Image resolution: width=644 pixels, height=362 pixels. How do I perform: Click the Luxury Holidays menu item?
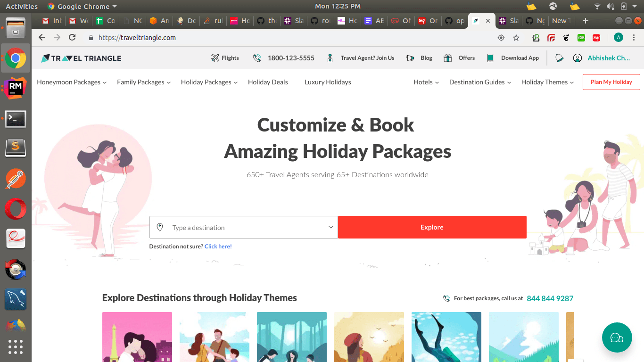click(x=328, y=82)
